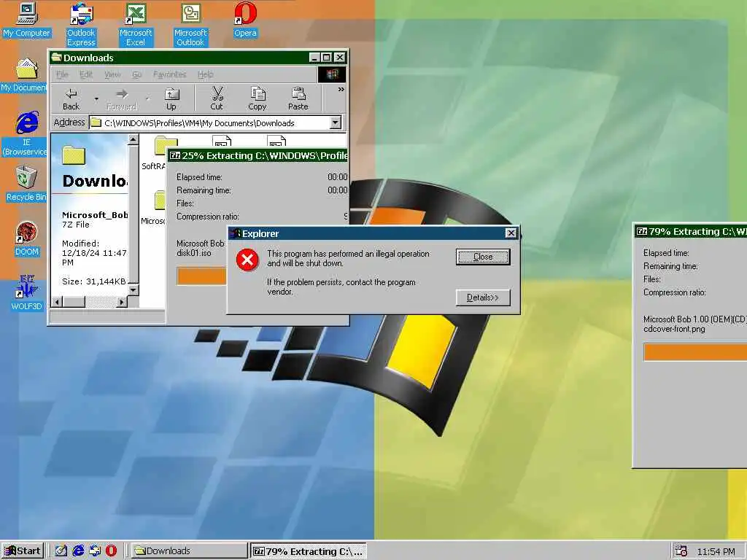Open Microsoft Outlook desktop shortcut
Screen dimensions: 747x560
pos(190,24)
